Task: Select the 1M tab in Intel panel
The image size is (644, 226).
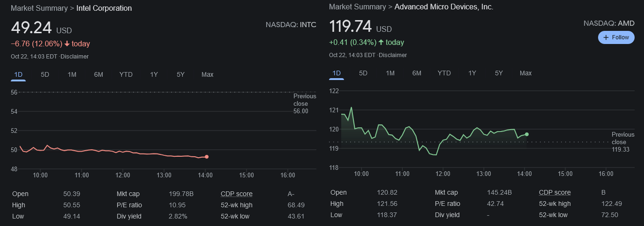Action: coord(72,74)
